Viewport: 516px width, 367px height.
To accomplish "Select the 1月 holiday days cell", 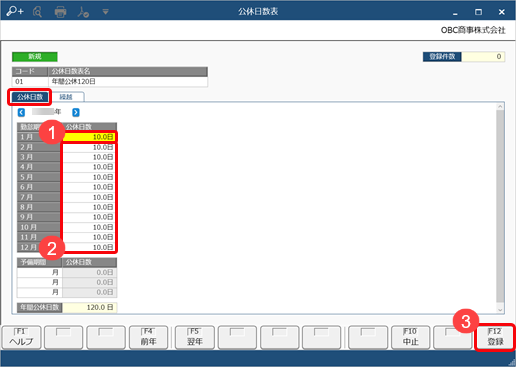I will [x=89, y=137].
